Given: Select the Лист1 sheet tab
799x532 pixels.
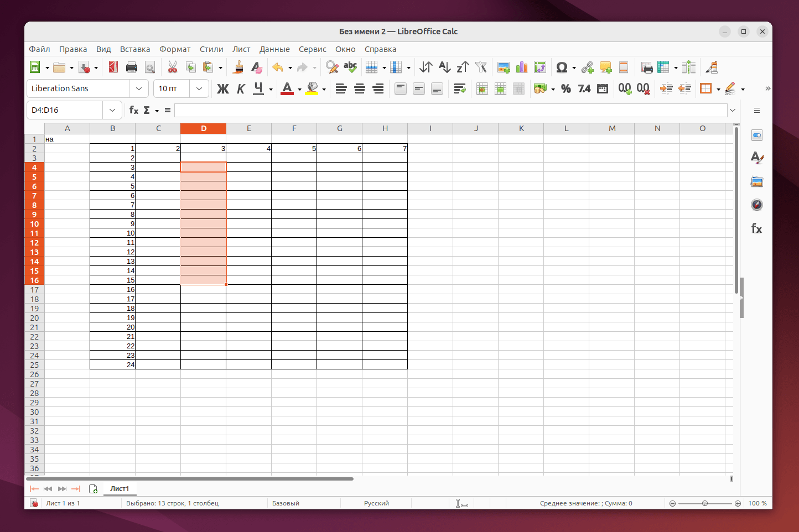Looking at the screenshot, I should [x=120, y=488].
